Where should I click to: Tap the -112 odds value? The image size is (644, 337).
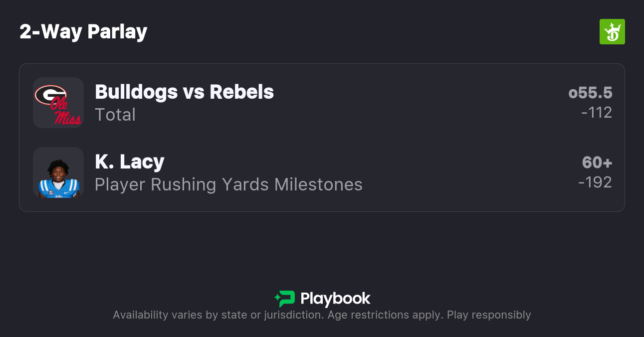coord(597,113)
